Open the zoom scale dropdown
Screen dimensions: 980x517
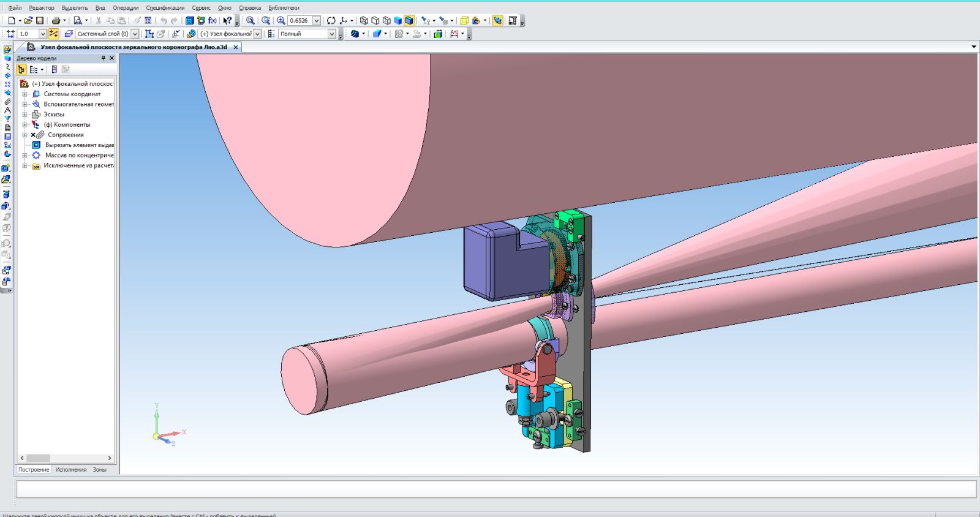click(x=317, y=20)
